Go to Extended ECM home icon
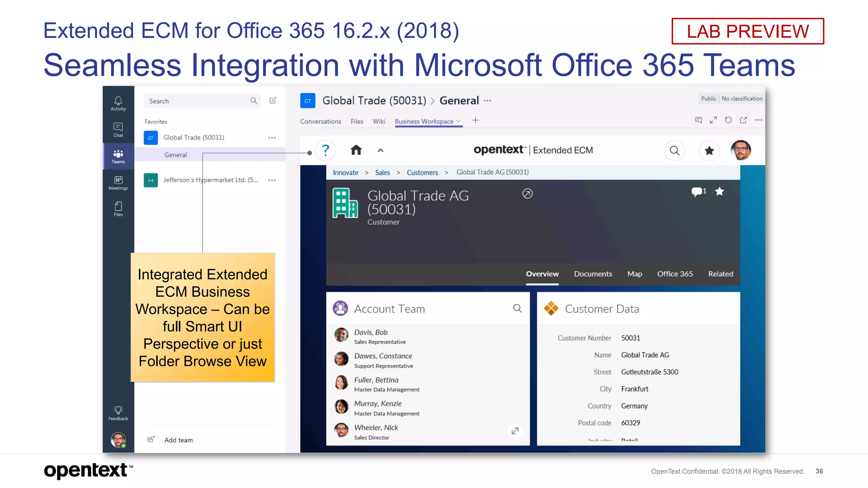The height and width of the screenshot is (488, 868). tap(356, 150)
